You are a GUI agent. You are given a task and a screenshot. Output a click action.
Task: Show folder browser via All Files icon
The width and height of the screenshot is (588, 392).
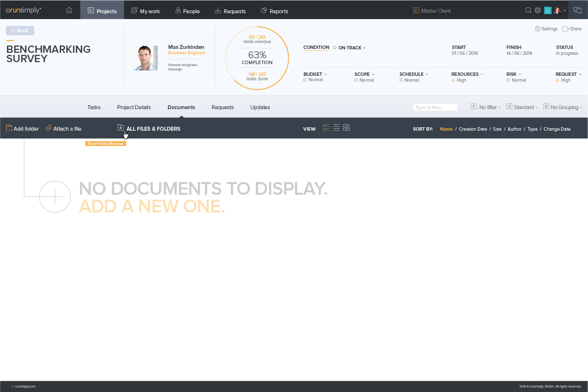[x=120, y=128]
